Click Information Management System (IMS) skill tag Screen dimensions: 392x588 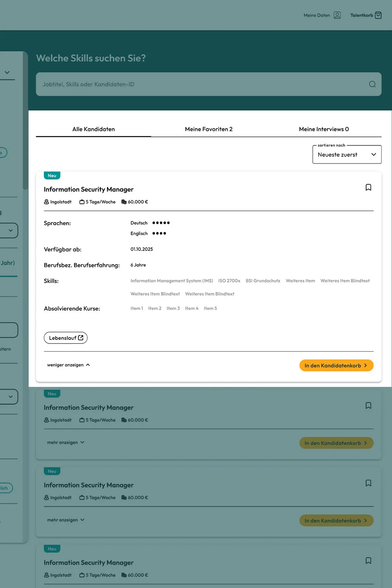coord(172,281)
